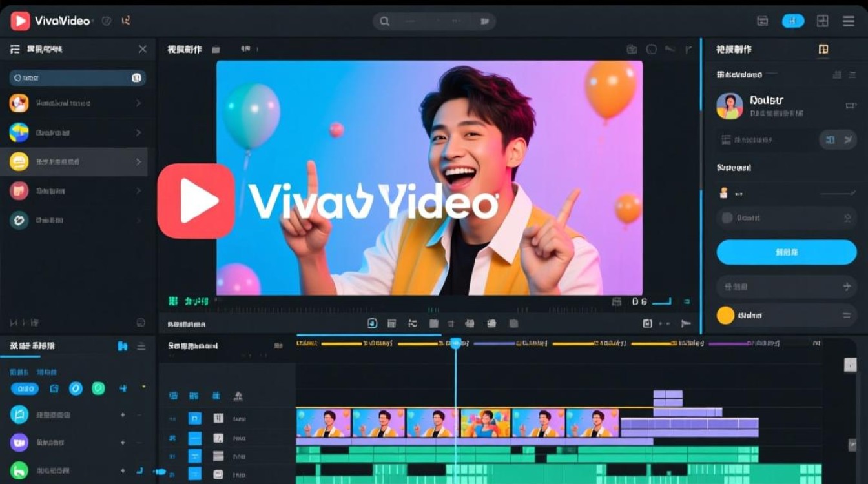Click the circle icon above the preview
The image size is (868, 484).
[652, 49]
